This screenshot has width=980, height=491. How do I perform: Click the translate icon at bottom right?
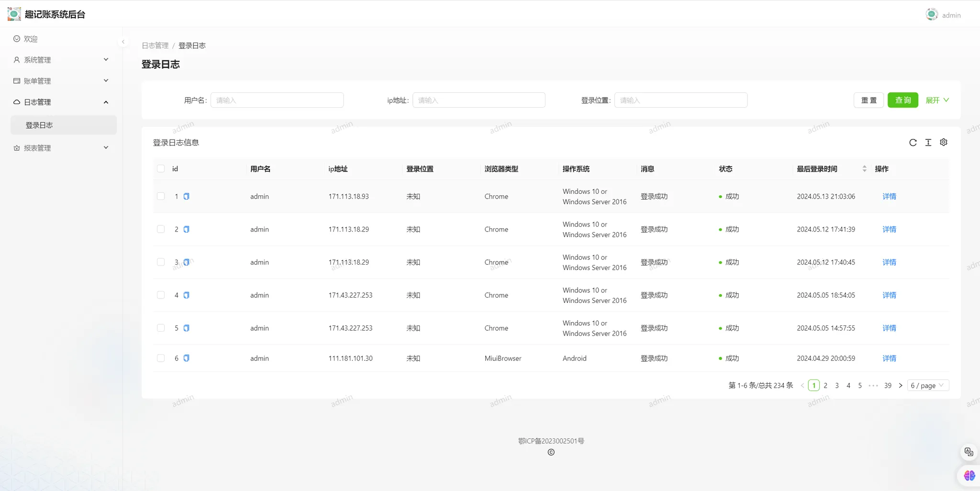point(969,452)
